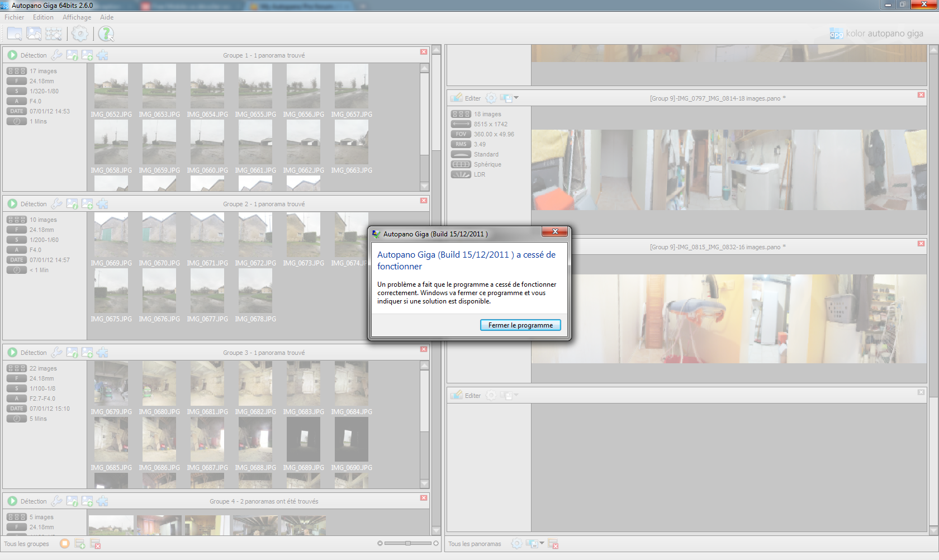This screenshot has height=560, width=939.
Task: Close Groupe 4 panel
Action: (424, 498)
